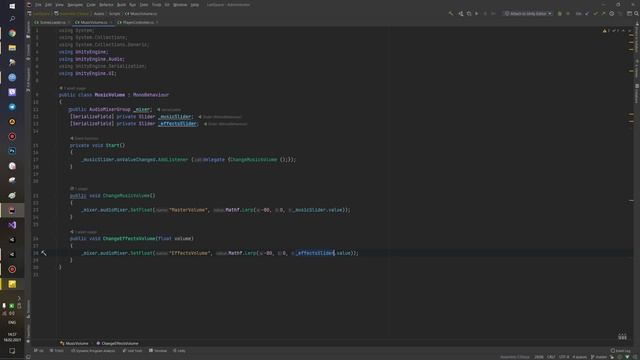Click the _effectsSlider identifier on line 28
Image resolution: width=640 pixels, height=360 pixels.
pyautogui.click(x=314, y=253)
